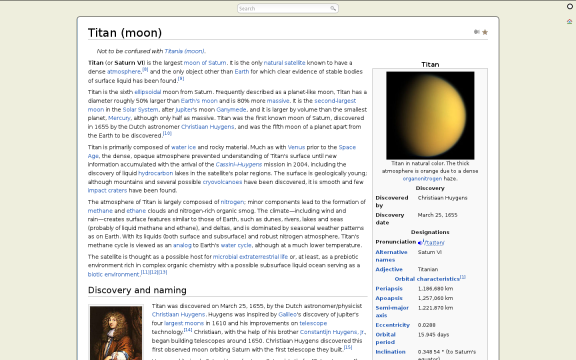Open footnote reference [8]
Screen dimensions: 576x360
tap(145, 69)
